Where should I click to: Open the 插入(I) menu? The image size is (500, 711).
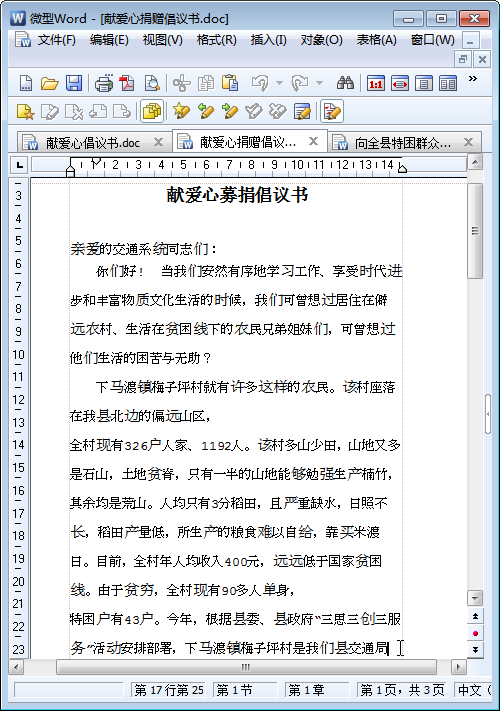point(268,40)
